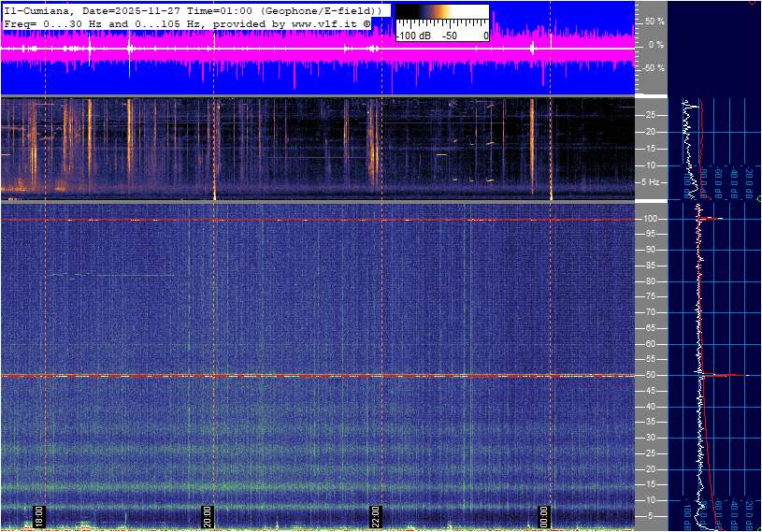762x532 pixels.
Task: Click the green circle marker on right edge
Action: pyautogui.click(x=758, y=199)
